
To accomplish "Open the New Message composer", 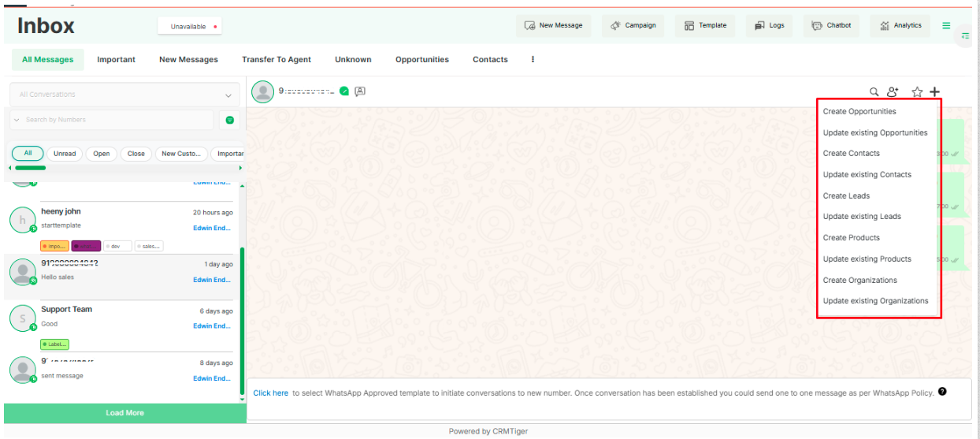I will pyautogui.click(x=554, y=25).
